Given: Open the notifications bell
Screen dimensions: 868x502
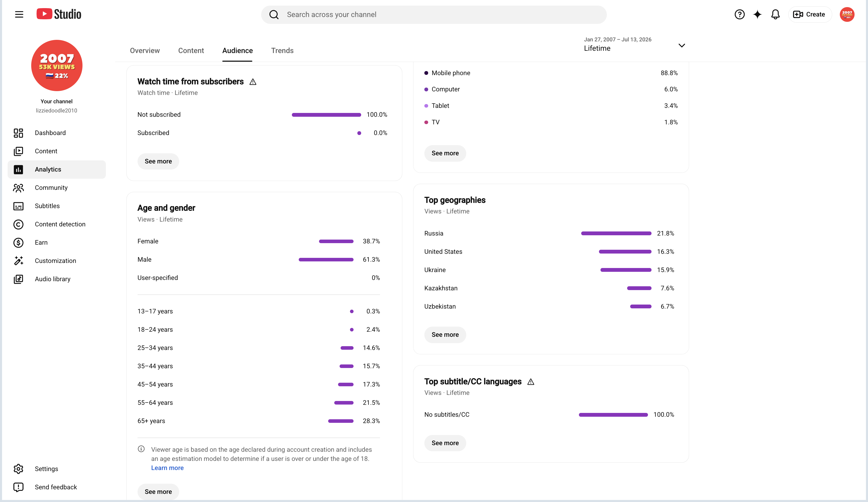Looking at the screenshot, I should (x=775, y=14).
